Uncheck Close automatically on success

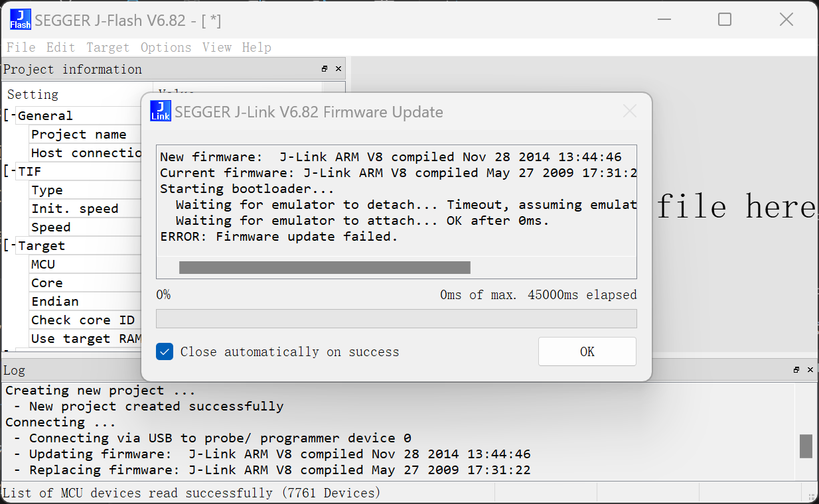(165, 351)
